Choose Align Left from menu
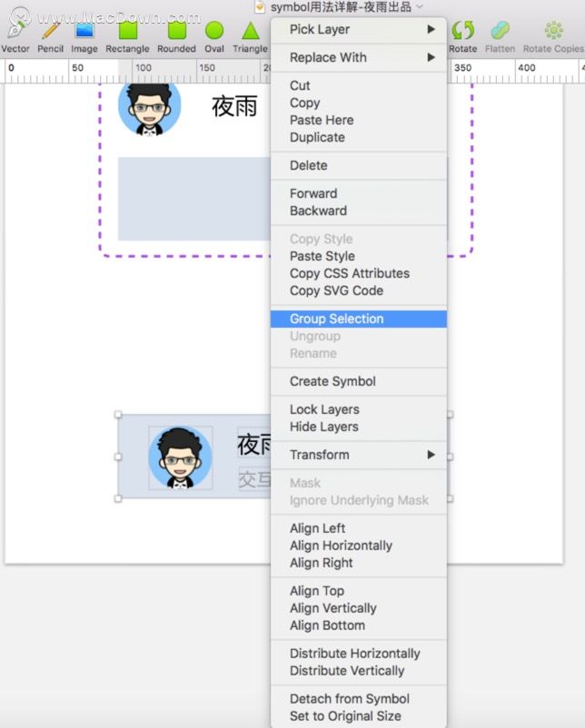This screenshot has width=585, height=728. click(359, 528)
